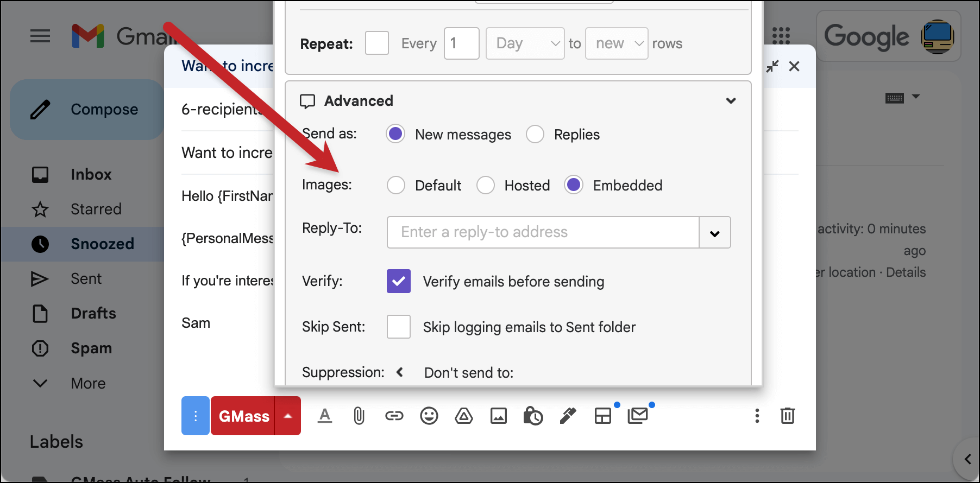Open the Google apps grid icon
The height and width of the screenshot is (483, 980).
781,36
